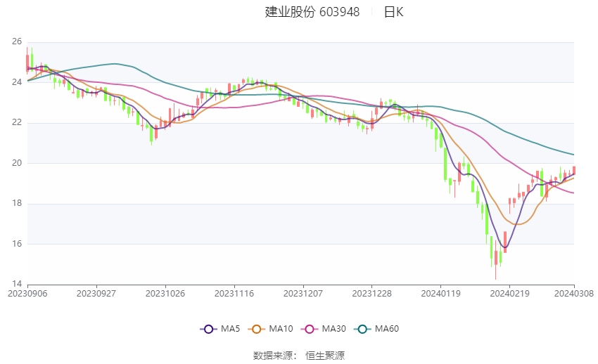This screenshot has height=364, width=598.
Task: Click the 20240219 date axis label
Action: tap(509, 293)
